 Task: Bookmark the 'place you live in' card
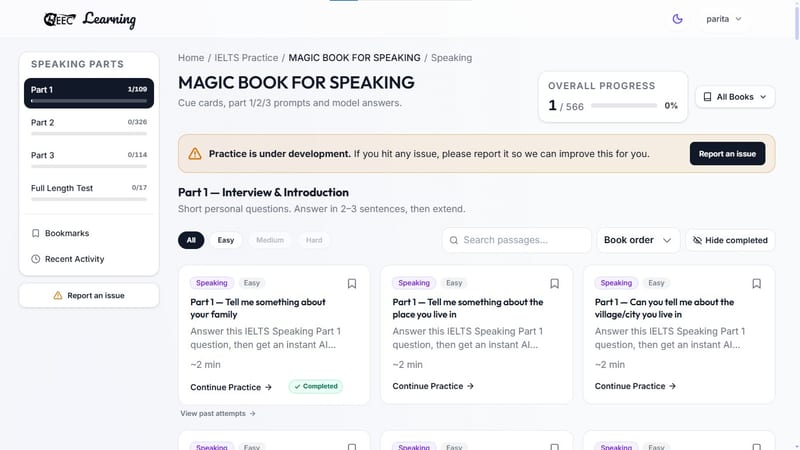tap(554, 284)
